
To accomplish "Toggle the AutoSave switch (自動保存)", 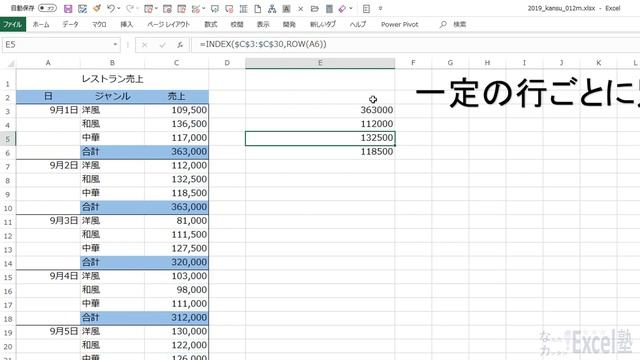I will click(x=47, y=8).
